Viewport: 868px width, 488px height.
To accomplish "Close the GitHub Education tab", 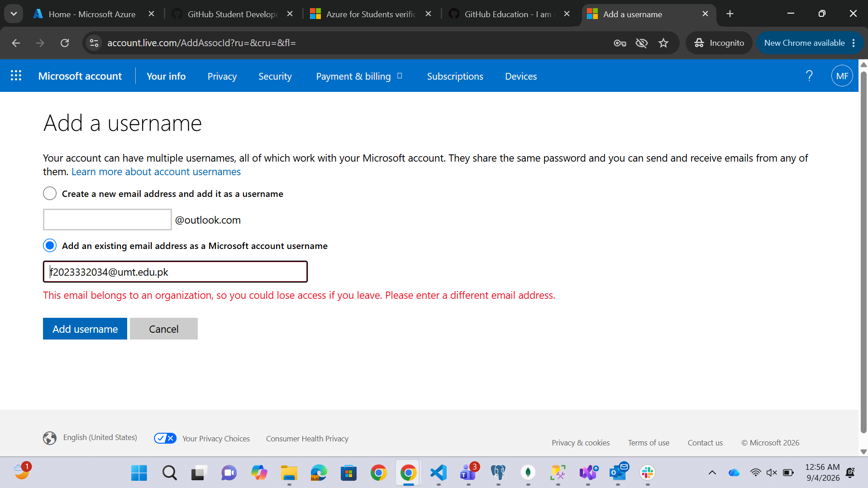I will [567, 14].
